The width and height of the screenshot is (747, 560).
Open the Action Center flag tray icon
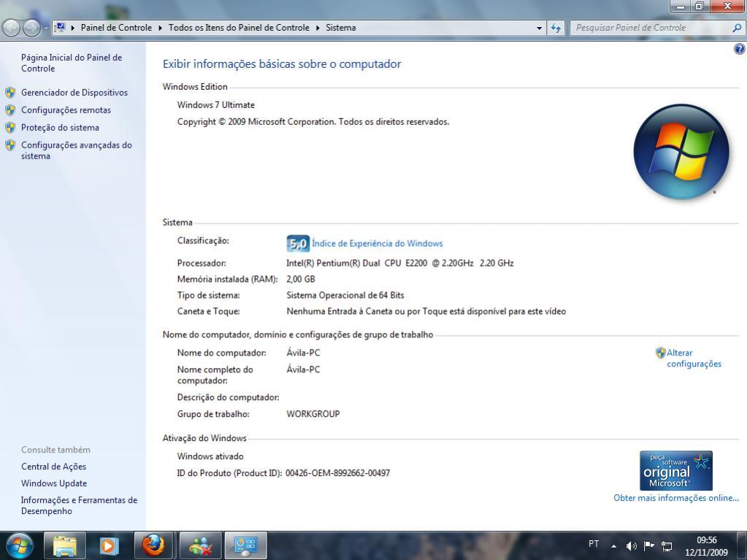click(649, 545)
